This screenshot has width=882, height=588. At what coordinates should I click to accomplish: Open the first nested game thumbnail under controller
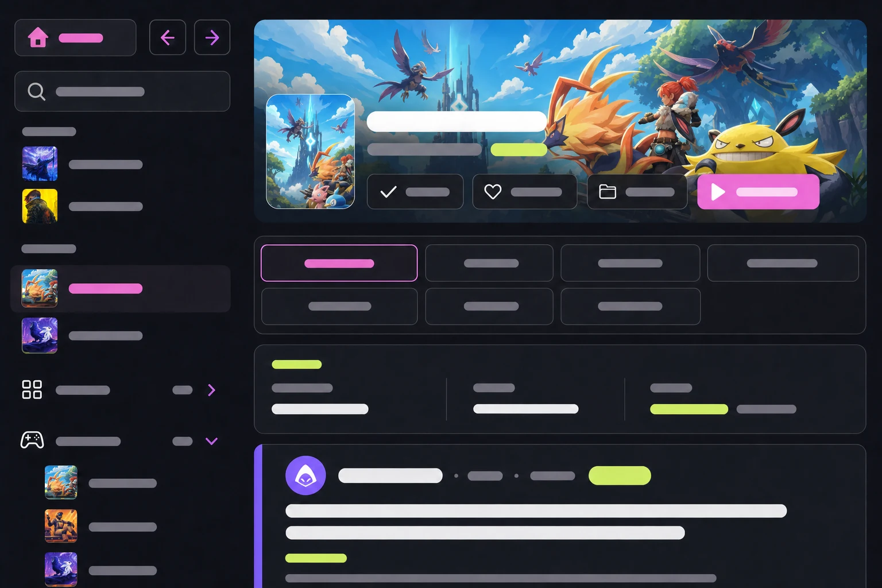[x=61, y=482]
